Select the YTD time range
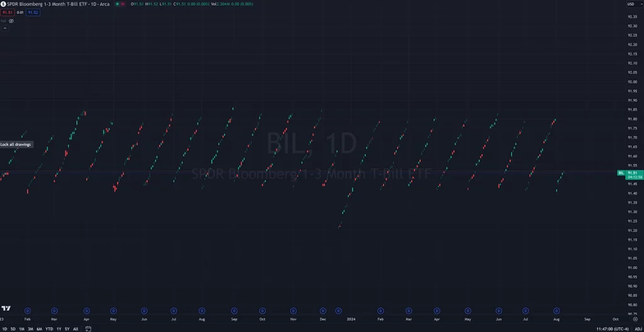Image resolution: width=644 pixels, height=332 pixels. tap(49, 329)
